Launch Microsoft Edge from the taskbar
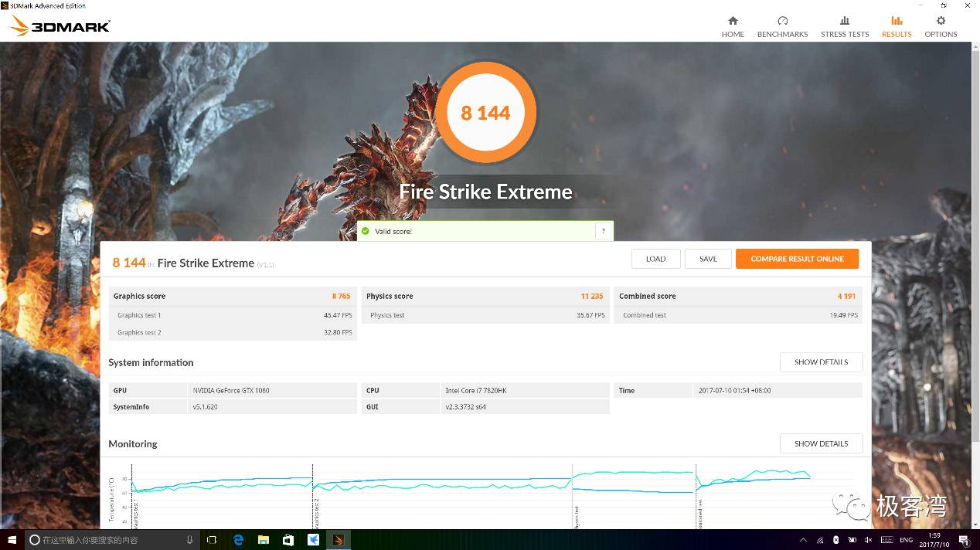 tap(238, 540)
